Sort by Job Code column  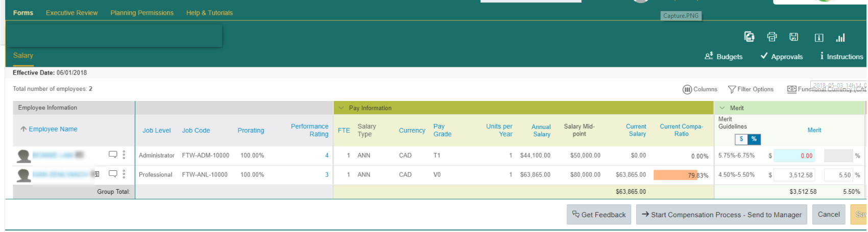tap(196, 131)
